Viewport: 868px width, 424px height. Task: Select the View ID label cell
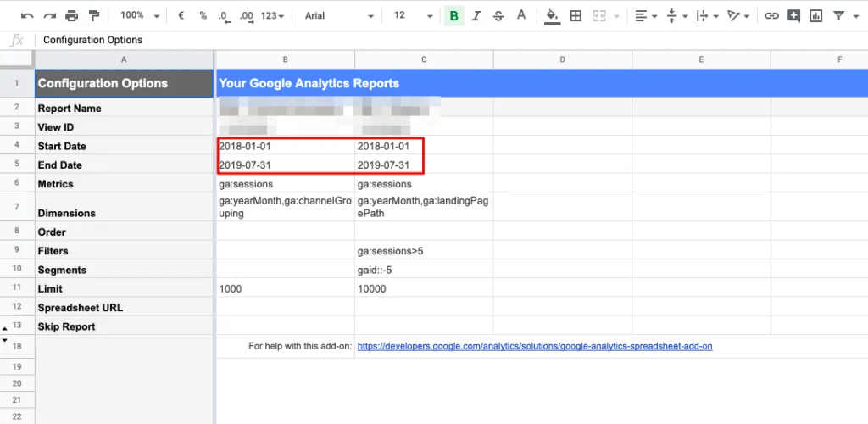click(124, 126)
